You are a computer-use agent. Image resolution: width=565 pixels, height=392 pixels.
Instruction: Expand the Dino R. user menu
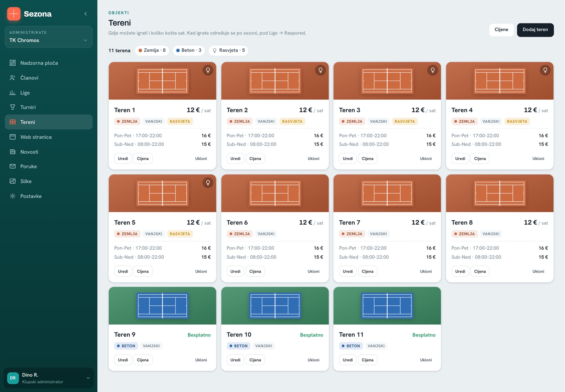coord(49,378)
